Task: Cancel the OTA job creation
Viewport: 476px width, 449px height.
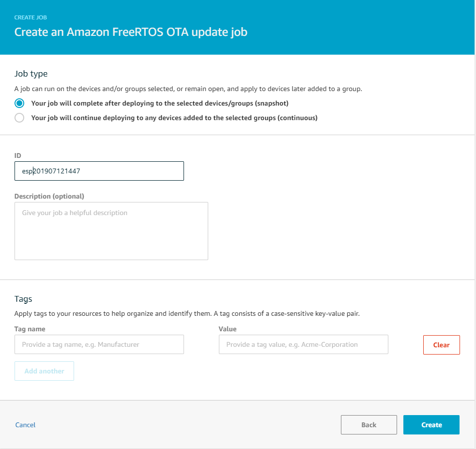Action: coord(25,425)
